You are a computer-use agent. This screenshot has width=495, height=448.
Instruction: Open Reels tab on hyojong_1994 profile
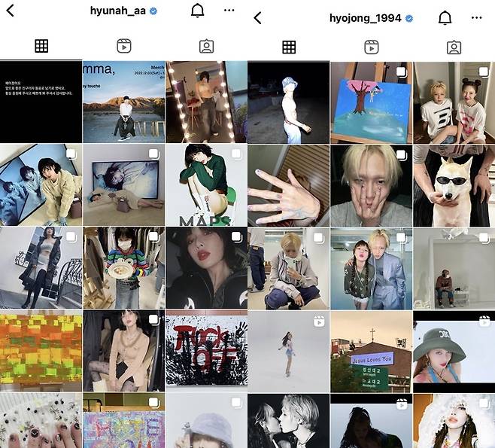point(371,47)
